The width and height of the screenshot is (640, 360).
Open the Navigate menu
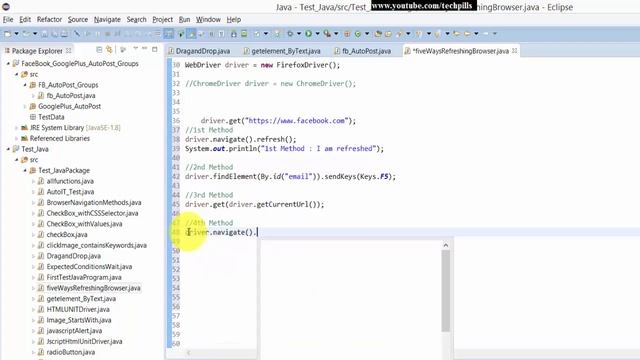tap(107, 20)
